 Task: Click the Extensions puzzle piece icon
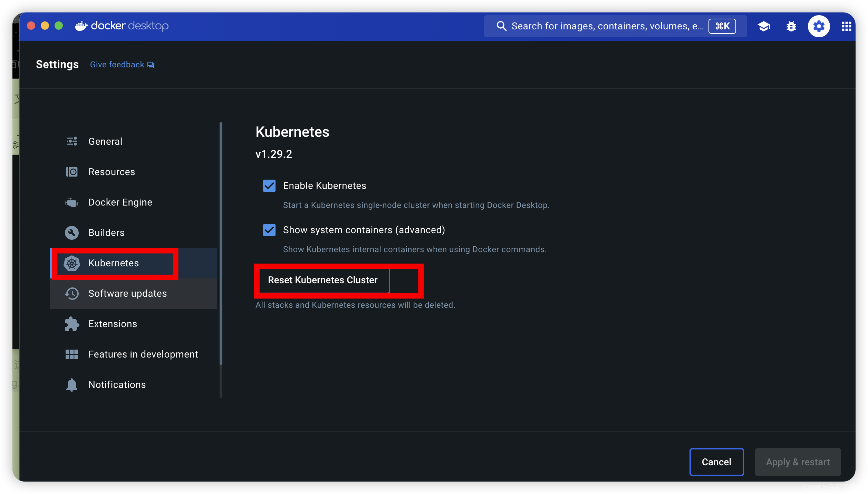[x=72, y=324]
